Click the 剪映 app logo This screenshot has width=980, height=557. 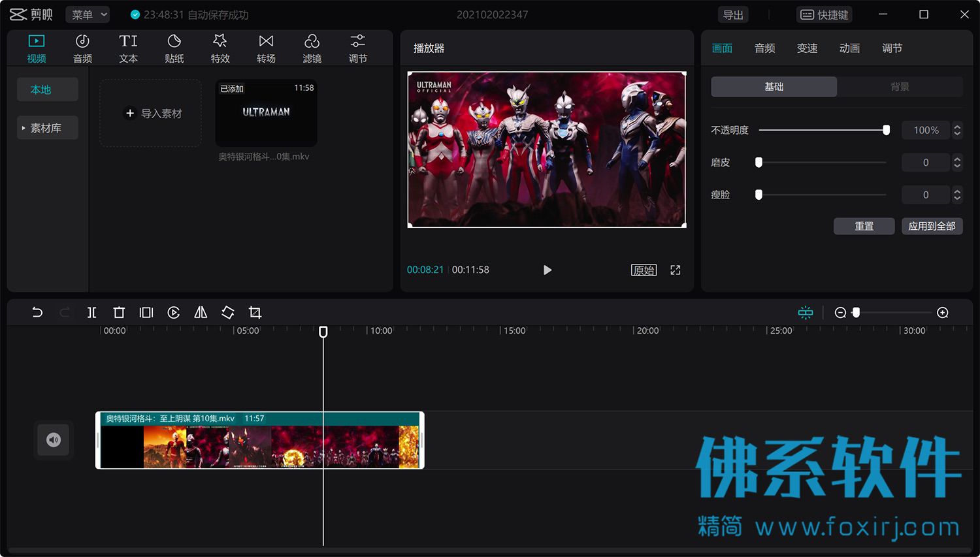click(31, 14)
